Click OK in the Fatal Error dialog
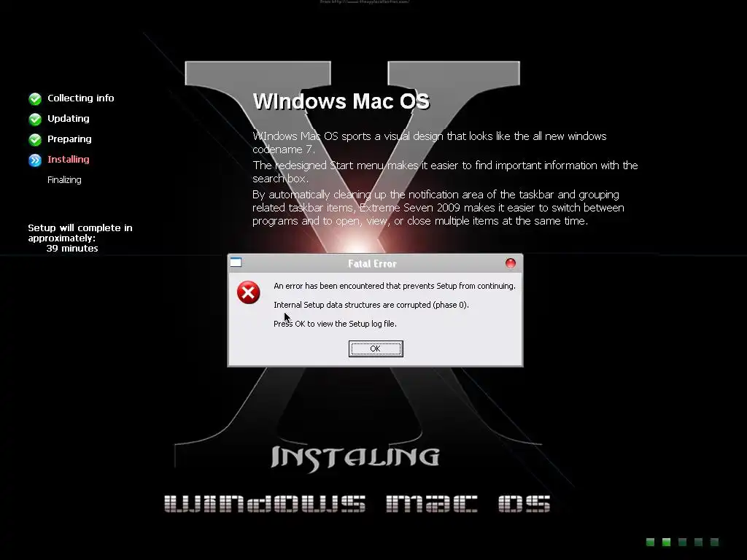 pyautogui.click(x=376, y=349)
